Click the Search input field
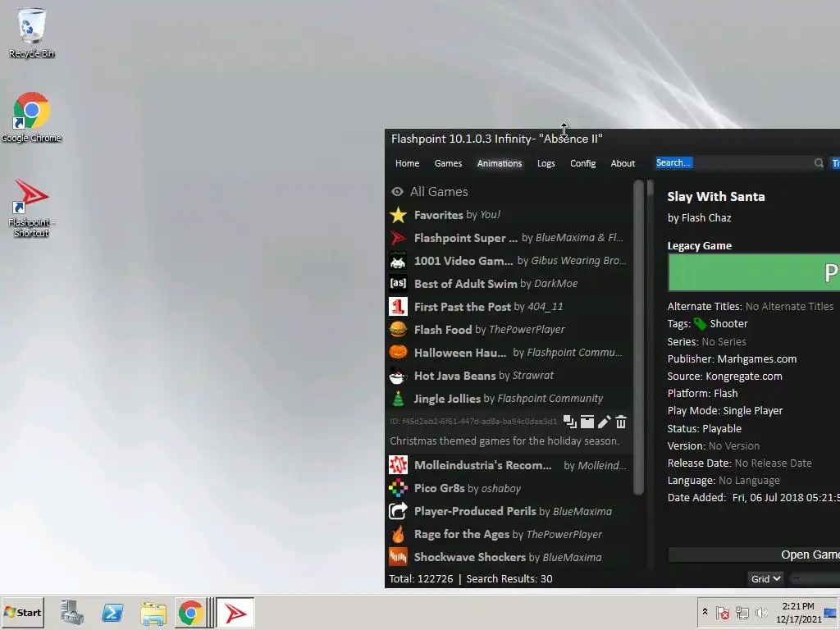The height and width of the screenshot is (630, 840). click(734, 163)
